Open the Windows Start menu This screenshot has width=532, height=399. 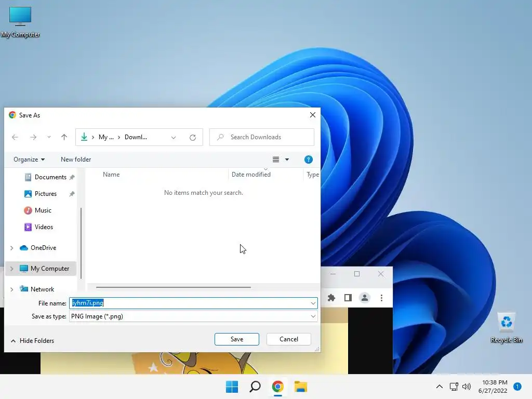tap(232, 387)
